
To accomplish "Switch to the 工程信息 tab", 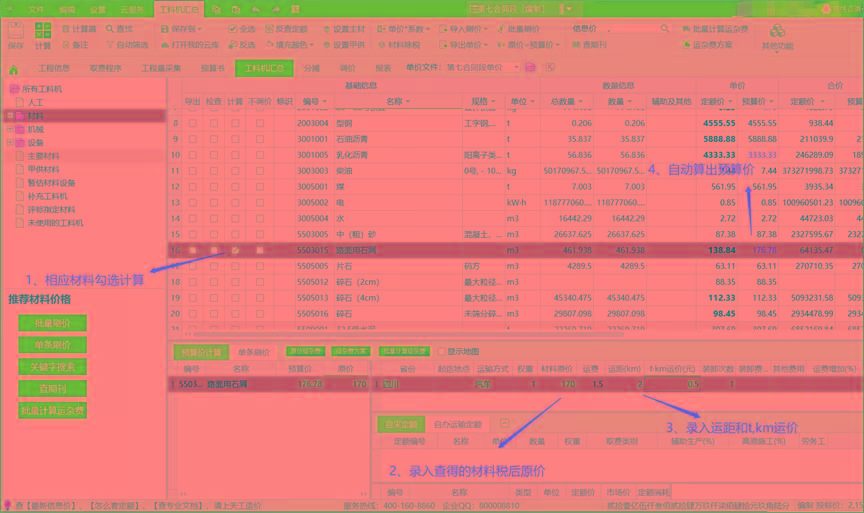I will (54, 68).
